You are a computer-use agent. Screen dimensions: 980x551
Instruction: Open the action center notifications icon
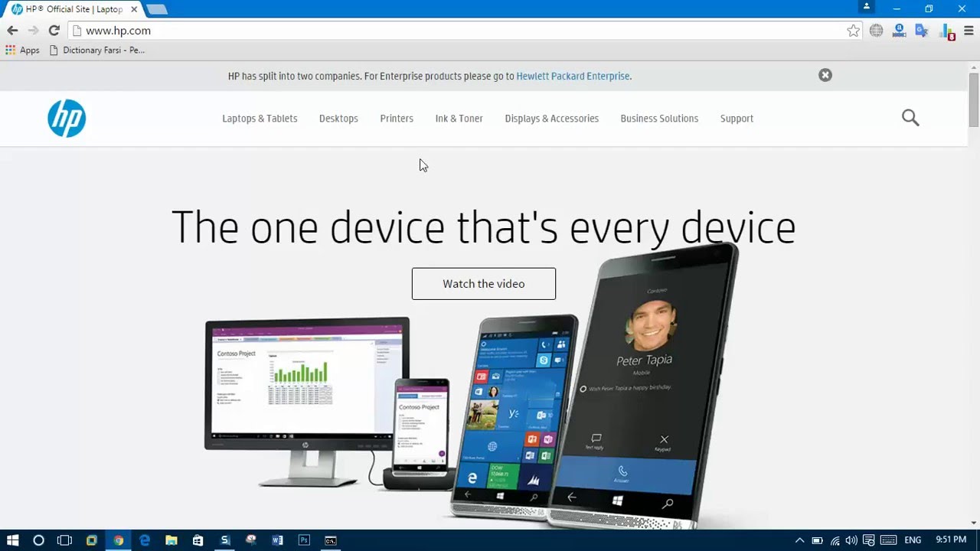pyautogui.click(x=870, y=540)
